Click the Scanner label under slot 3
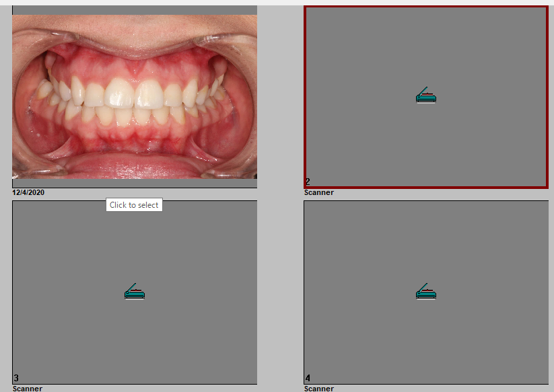 pyautogui.click(x=28, y=389)
